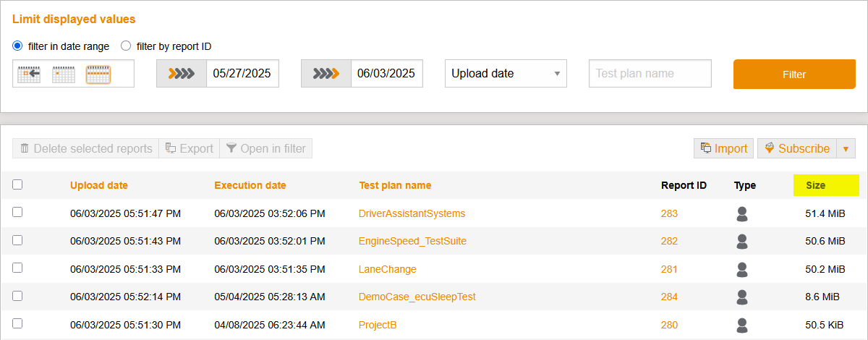
Task: Select the 'filter in date range' radio button
Action: (18, 46)
